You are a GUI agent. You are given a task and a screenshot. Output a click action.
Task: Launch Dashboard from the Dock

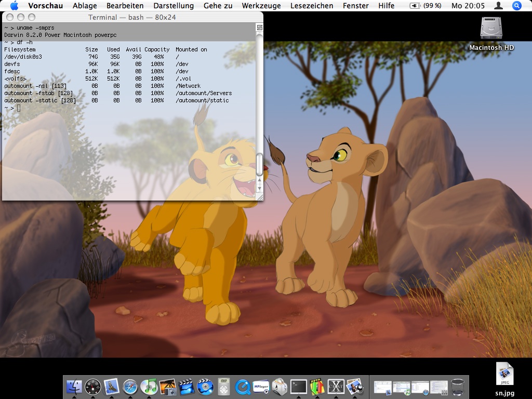point(93,387)
